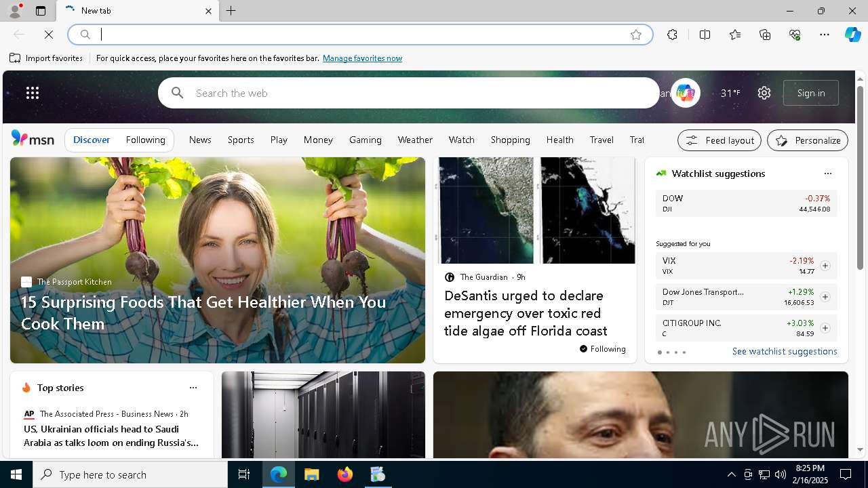Open Browser essentials heart icon
868x488 pixels.
795,35
